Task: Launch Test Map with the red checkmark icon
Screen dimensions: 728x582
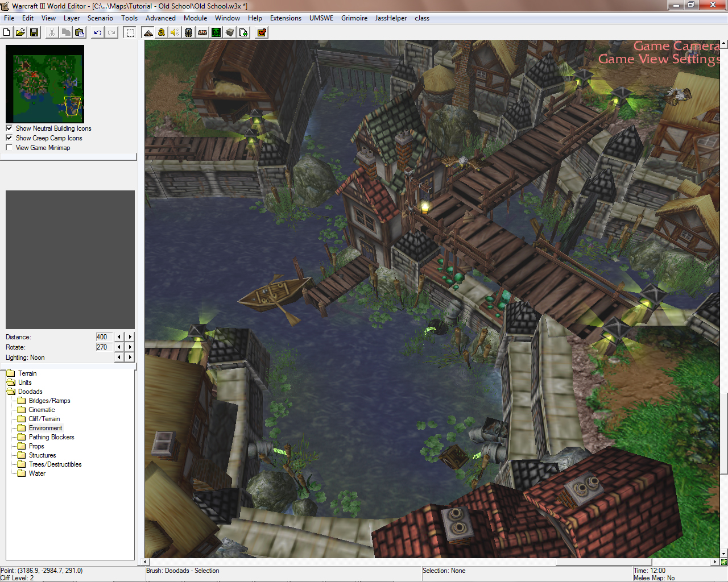Action: [x=262, y=32]
